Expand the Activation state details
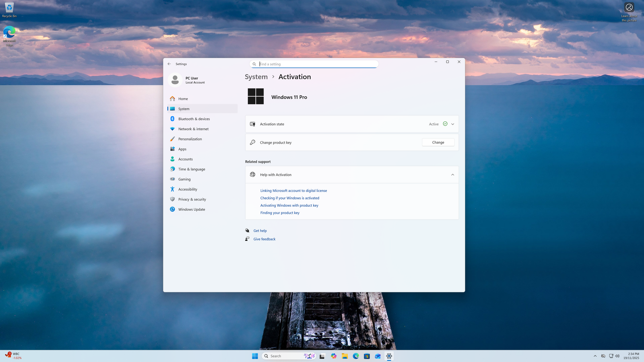This screenshot has height=362, width=644. point(452,124)
